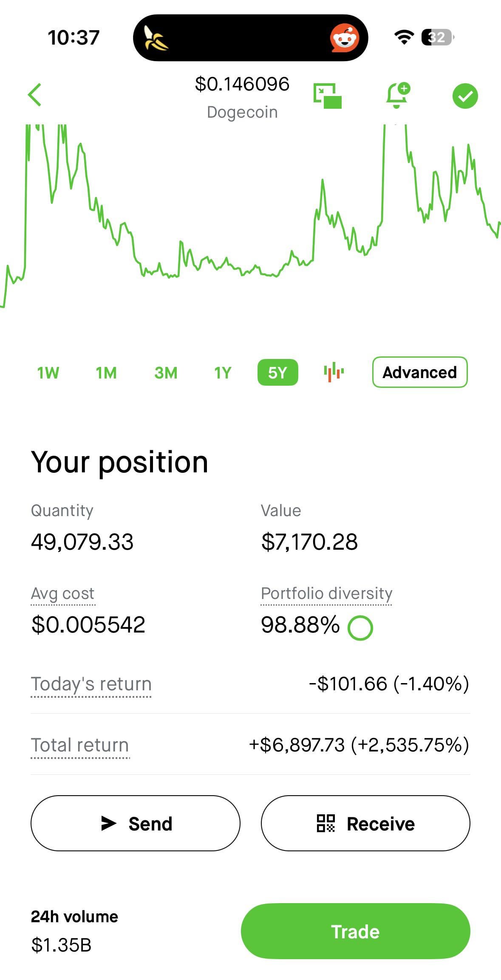The height and width of the screenshot is (980, 501).
Task: Select the 5Y chart range
Action: 277,373
